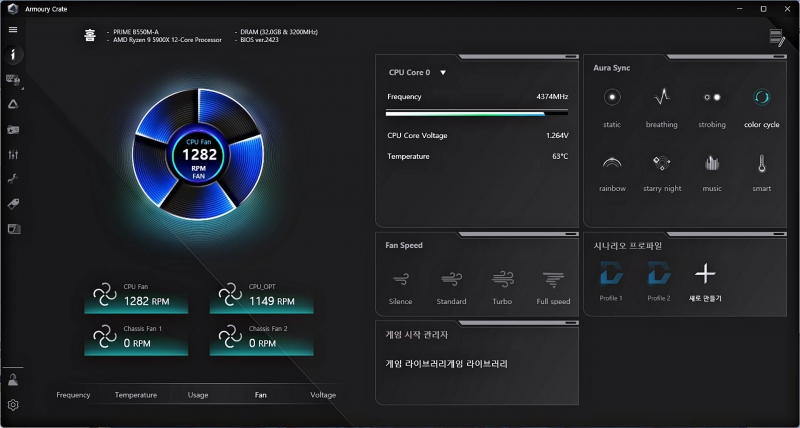Open the Aura Sync sidebar icon
Screen dimensions: 800x428
click(x=14, y=104)
